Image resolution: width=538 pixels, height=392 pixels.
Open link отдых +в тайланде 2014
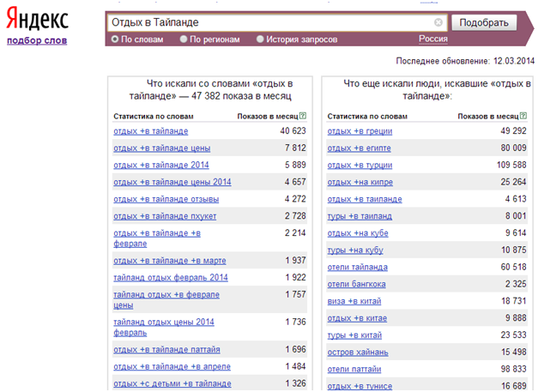161,165
